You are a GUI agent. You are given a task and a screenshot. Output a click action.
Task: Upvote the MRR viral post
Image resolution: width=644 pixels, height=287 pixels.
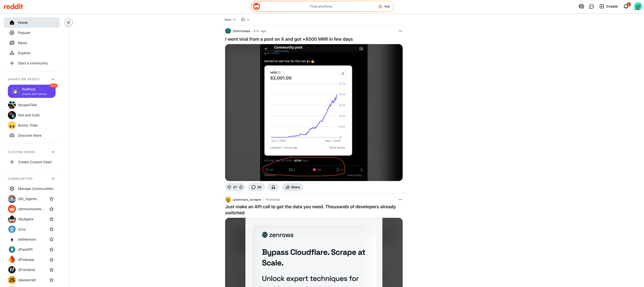pyautogui.click(x=229, y=187)
